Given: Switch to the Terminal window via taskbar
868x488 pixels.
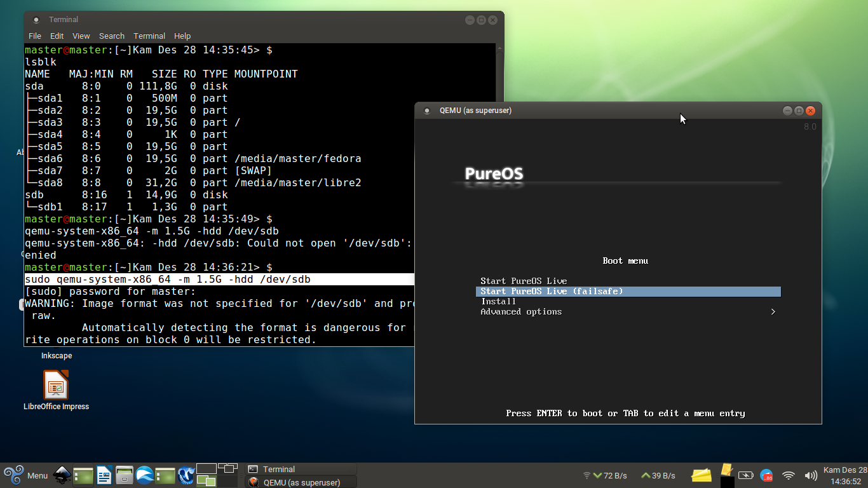Looking at the screenshot, I should tap(299, 468).
